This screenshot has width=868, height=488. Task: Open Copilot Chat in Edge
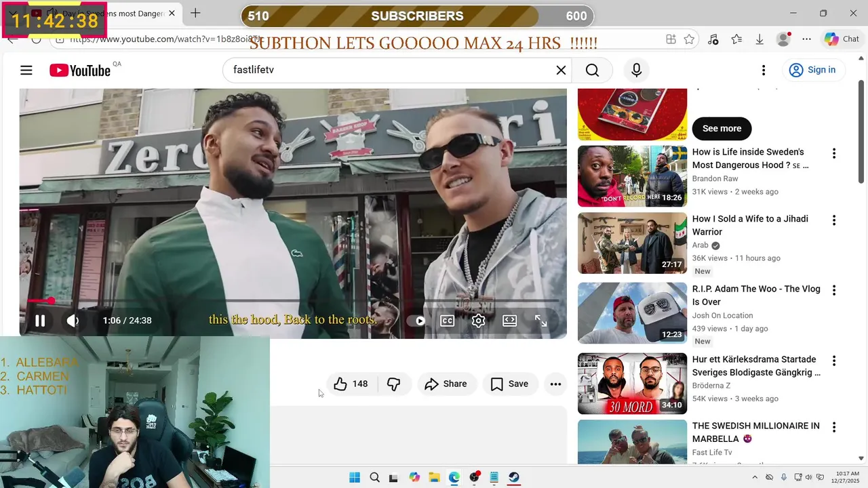[x=842, y=39]
